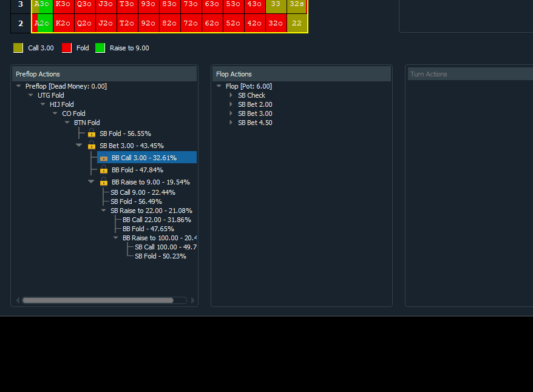Expand the SB Bet 3.00 flop action
The width and height of the screenshot is (533, 392).
coord(231,113)
